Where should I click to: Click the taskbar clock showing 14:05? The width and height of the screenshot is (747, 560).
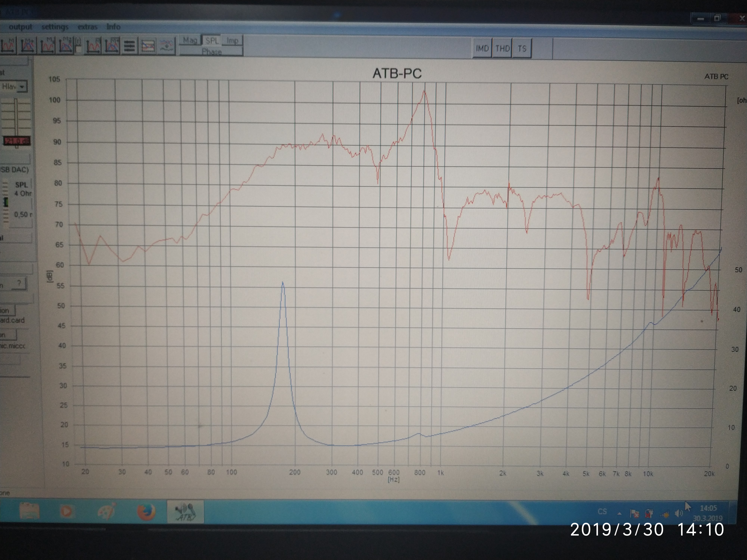(708, 513)
